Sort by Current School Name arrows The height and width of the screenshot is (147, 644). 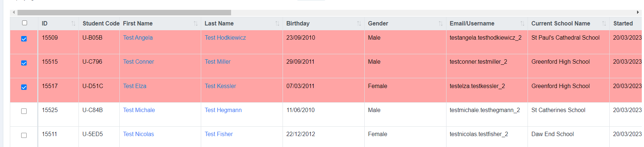[604, 24]
